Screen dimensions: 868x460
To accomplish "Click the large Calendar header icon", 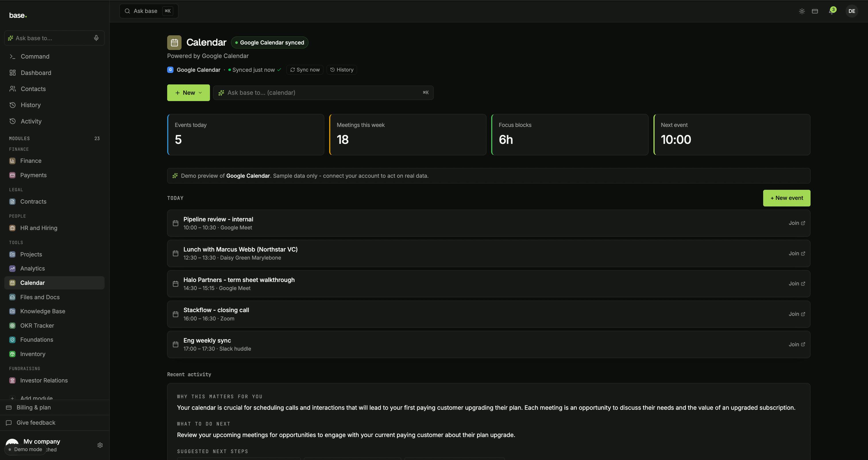I will (x=174, y=42).
